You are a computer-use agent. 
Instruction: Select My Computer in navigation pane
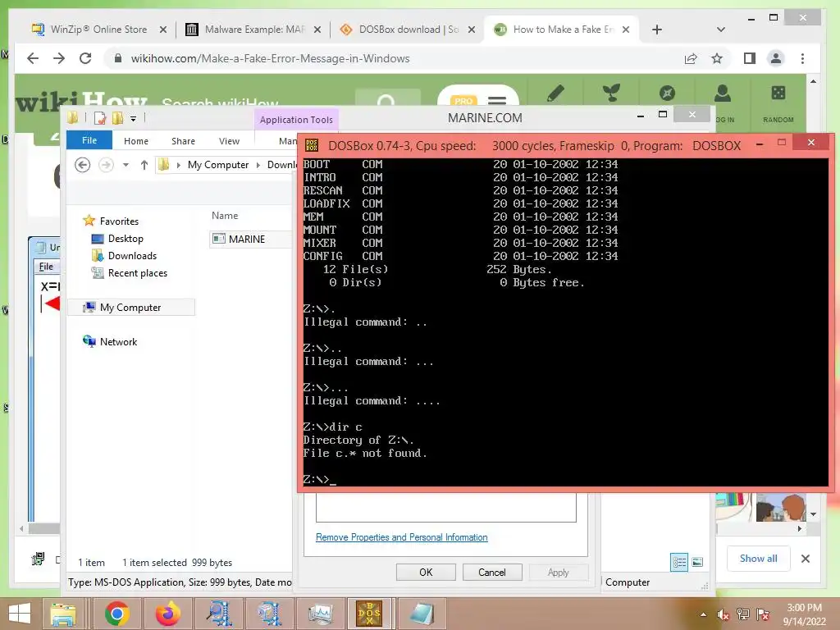coord(130,308)
